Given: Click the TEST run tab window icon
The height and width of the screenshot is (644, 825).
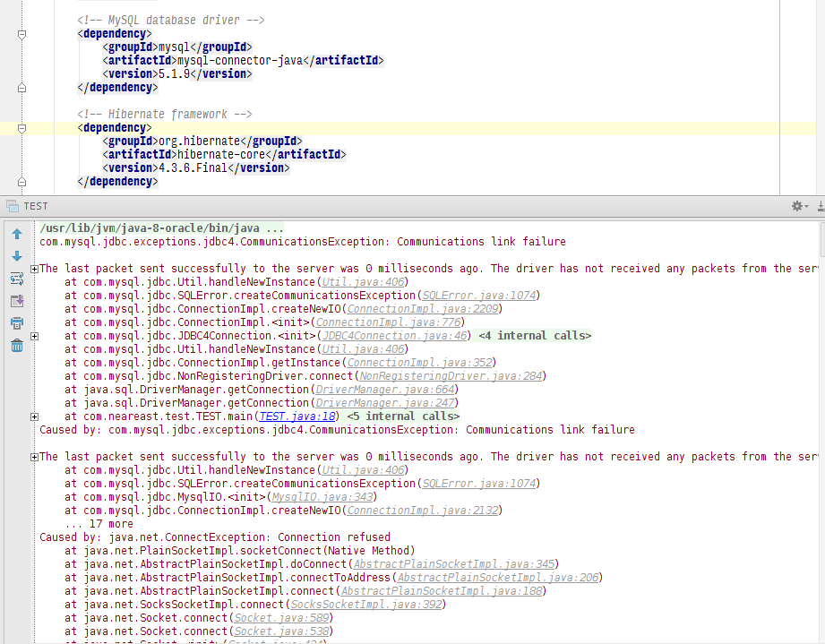Looking at the screenshot, I should tap(13, 206).
